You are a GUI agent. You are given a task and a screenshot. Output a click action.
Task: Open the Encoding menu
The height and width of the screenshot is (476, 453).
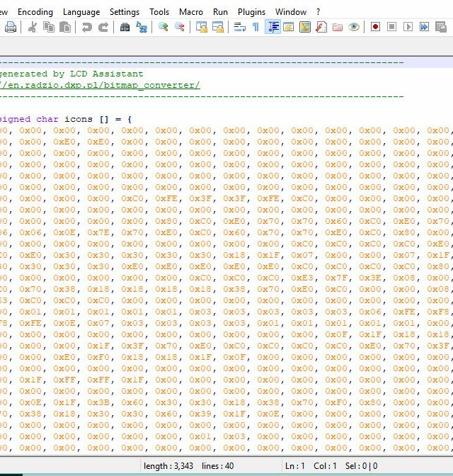pos(35,12)
